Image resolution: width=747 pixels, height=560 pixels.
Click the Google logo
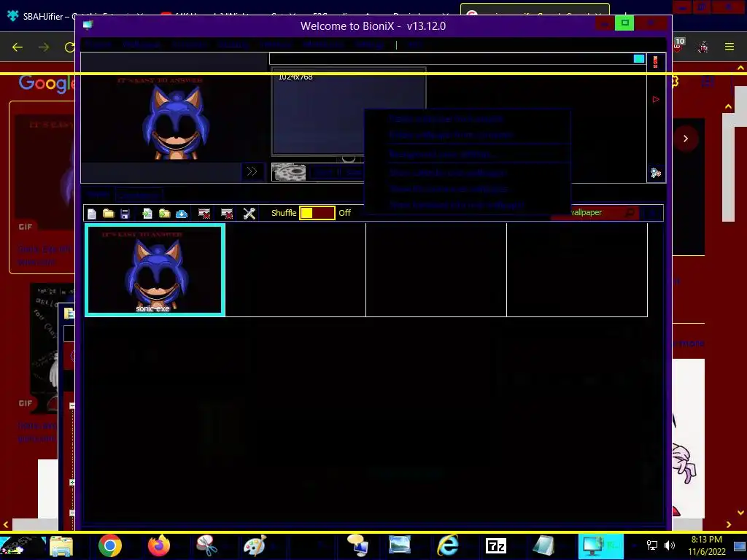coord(46,83)
